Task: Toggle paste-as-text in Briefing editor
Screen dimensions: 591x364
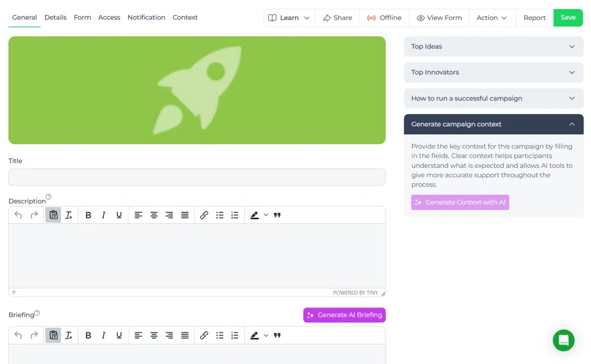Action: tap(53, 335)
